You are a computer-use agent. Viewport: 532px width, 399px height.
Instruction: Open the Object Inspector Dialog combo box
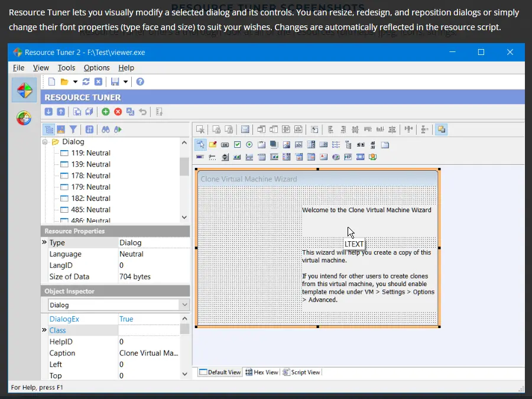click(x=184, y=304)
